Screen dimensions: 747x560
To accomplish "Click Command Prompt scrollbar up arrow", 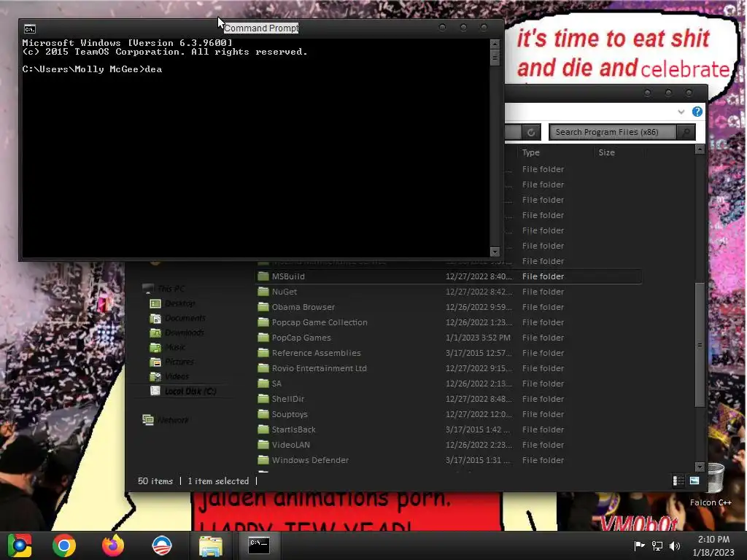I will 495,44.
